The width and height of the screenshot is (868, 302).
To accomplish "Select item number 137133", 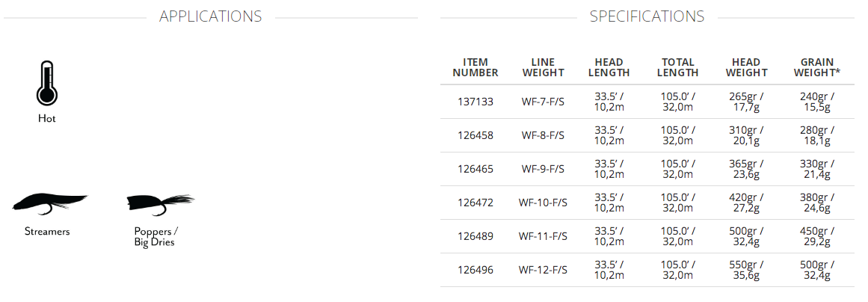I will (x=475, y=102).
